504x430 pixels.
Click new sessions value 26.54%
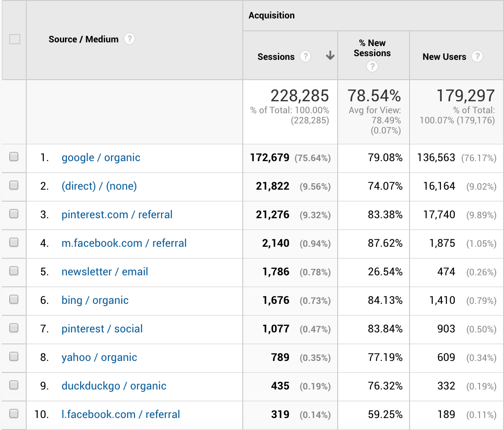click(385, 272)
